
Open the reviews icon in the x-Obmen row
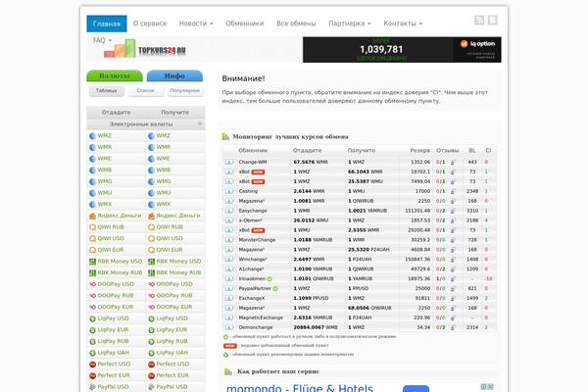click(x=453, y=220)
